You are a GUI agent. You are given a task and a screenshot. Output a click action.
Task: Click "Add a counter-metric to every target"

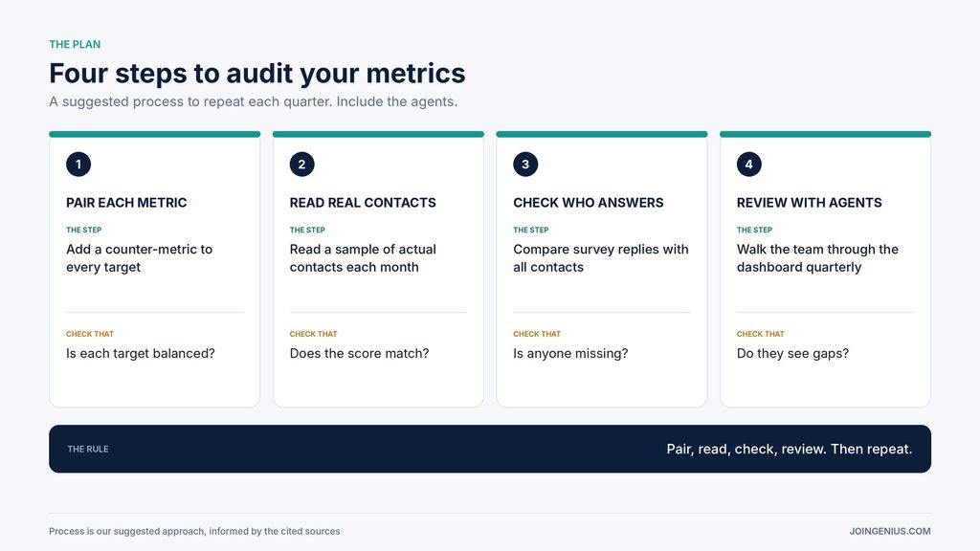pyautogui.click(x=140, y=258)
